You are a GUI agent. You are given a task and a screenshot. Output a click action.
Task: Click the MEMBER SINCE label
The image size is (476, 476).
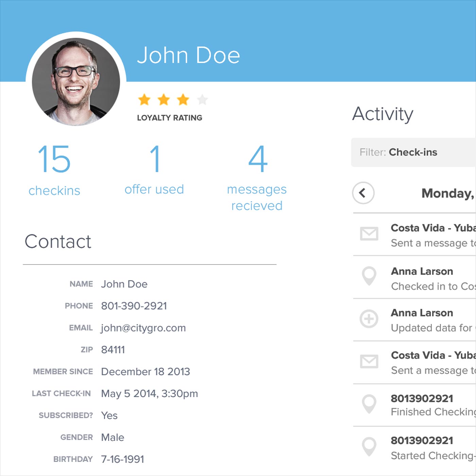pos(63,371)
